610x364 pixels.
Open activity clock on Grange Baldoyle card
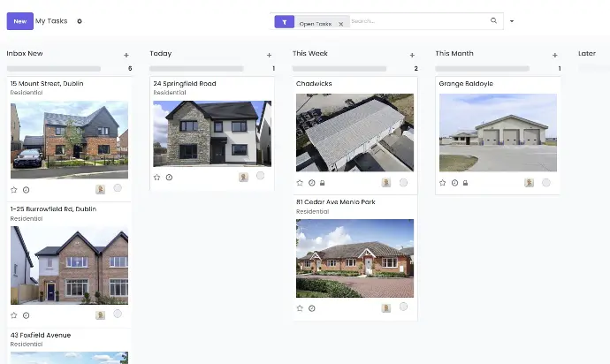pyautogui.click(x=454, y=183)
